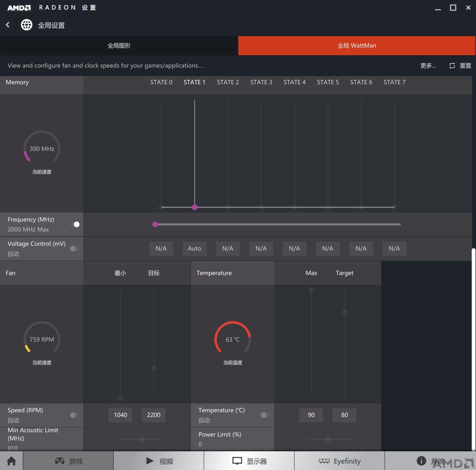Screen dimensions: 476x470
Task: Click the '2000 MHz Max' text
Action: click(x=28, y=229)
